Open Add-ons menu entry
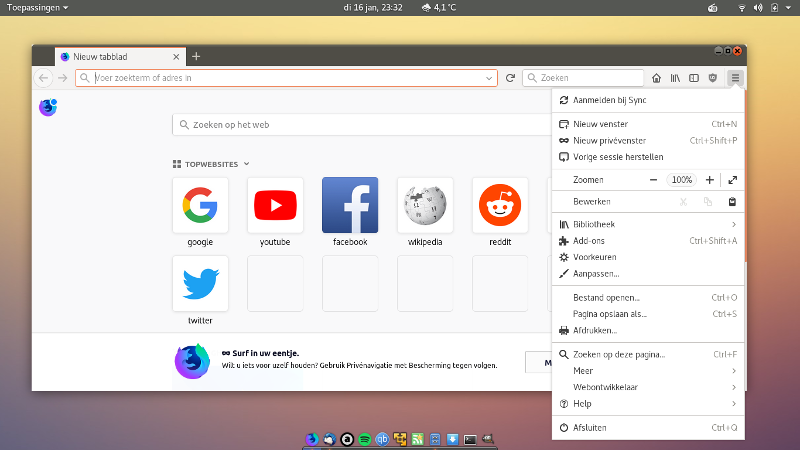Image resolution: width=800 pixels, height=450 pixels. [x=648, y=241]
